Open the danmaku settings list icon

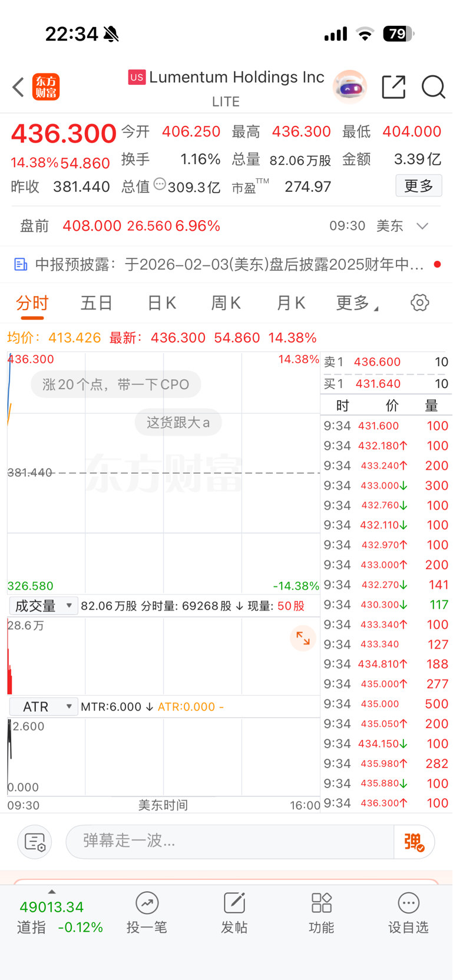point(35,842)
